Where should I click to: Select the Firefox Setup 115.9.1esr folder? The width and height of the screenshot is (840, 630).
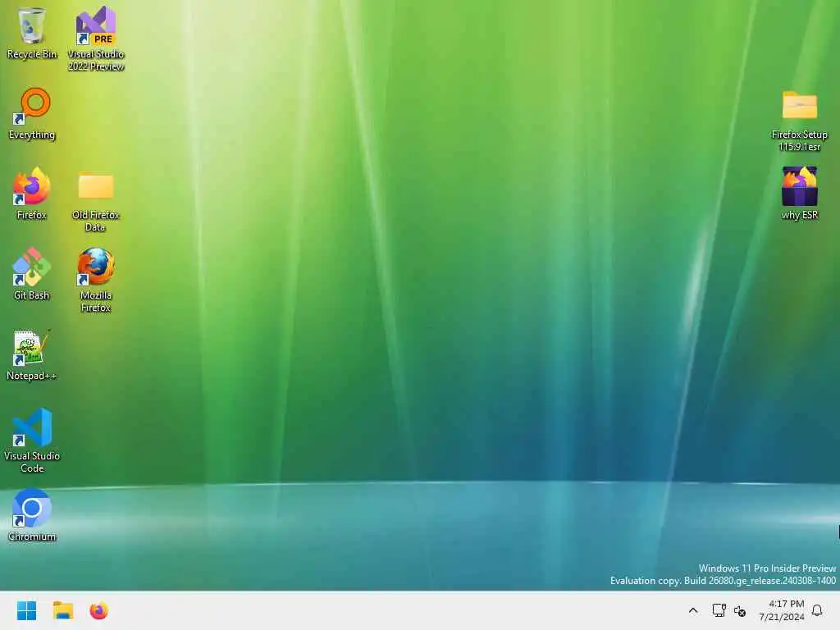pyautogui.click(x=799, y=121)
